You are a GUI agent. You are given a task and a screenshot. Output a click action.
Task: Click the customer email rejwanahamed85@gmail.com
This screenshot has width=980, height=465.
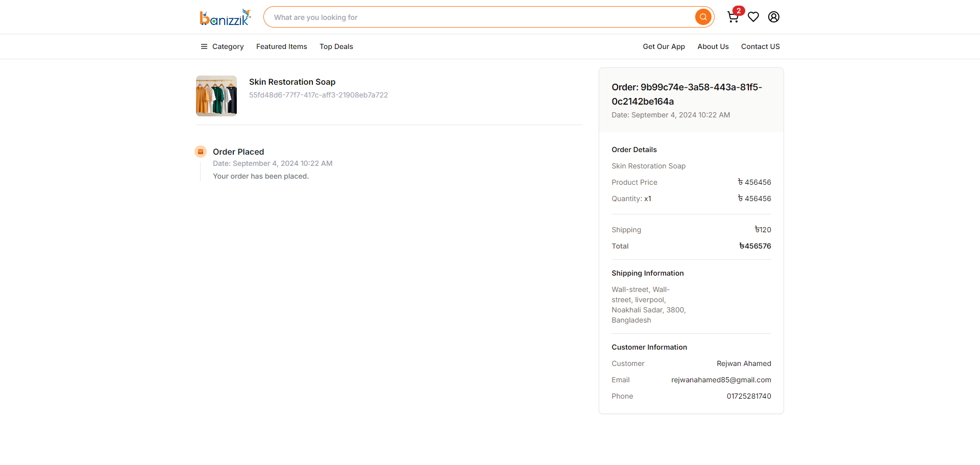721,380
